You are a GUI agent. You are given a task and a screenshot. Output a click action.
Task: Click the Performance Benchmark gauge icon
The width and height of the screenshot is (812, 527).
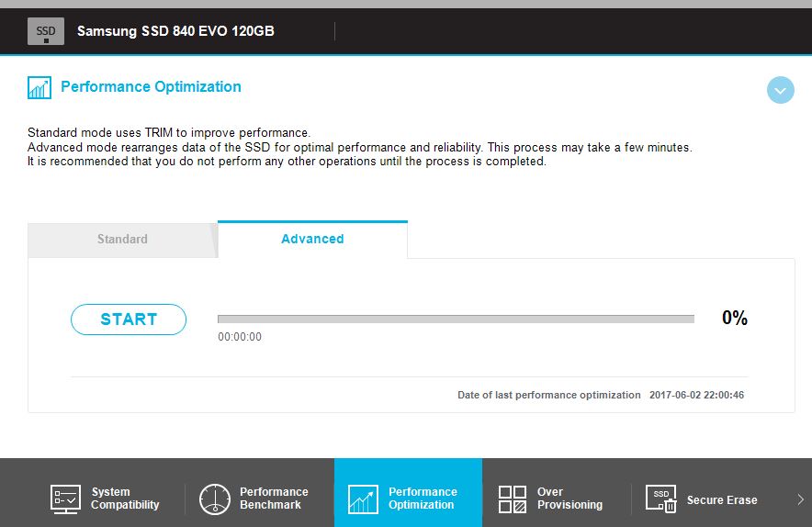[x=214, y=499]
